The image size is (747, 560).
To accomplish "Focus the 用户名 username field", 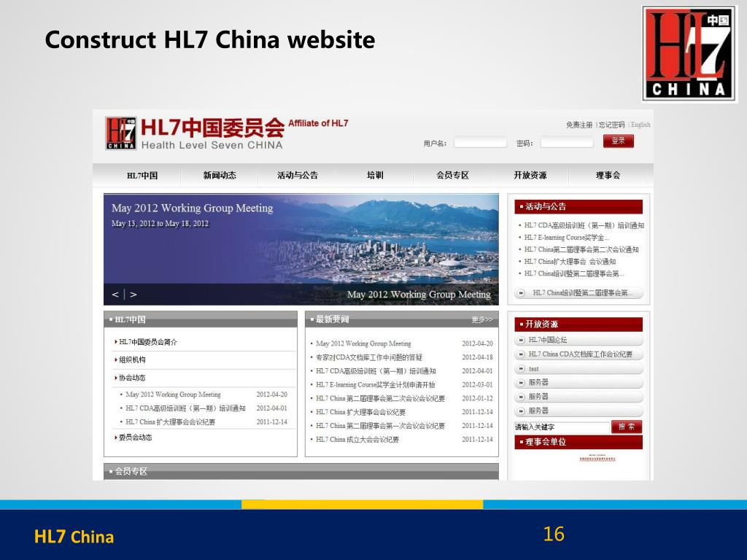I will (480, 142).
